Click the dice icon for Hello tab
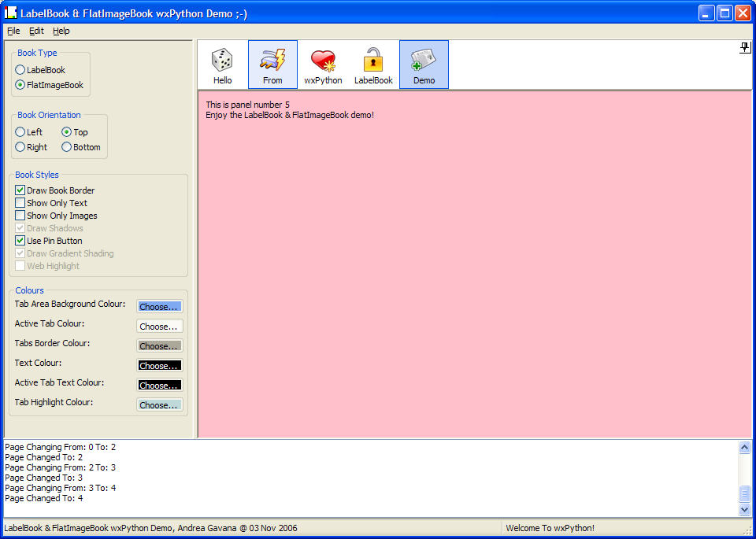The height and width of the screenshot is (539, 756). (222, 61)
